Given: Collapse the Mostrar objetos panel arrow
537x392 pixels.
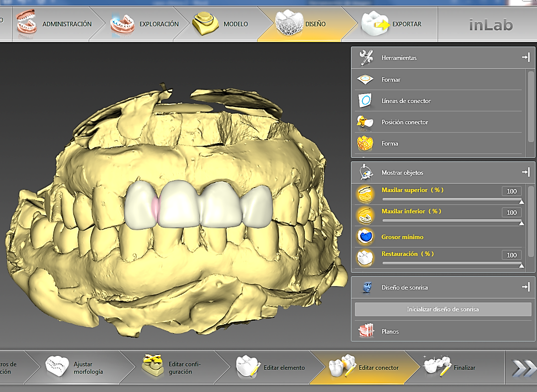Looking at the screenshot, I should 526,172.
